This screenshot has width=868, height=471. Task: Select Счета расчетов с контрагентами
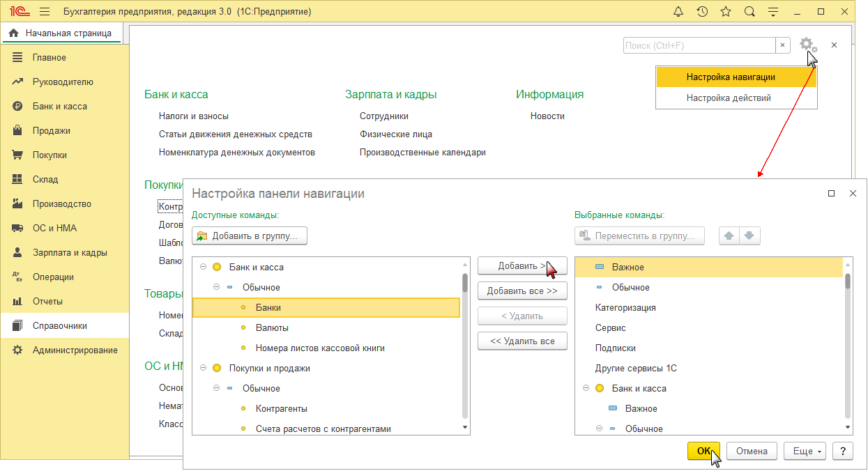coord(326,428)
